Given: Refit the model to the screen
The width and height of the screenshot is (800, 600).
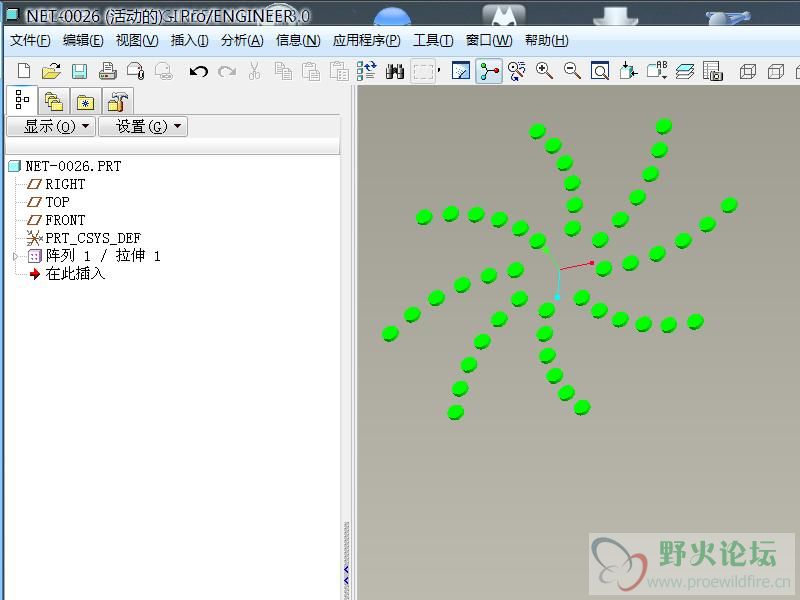Looking at the screenshot, I should click(600, 71).
